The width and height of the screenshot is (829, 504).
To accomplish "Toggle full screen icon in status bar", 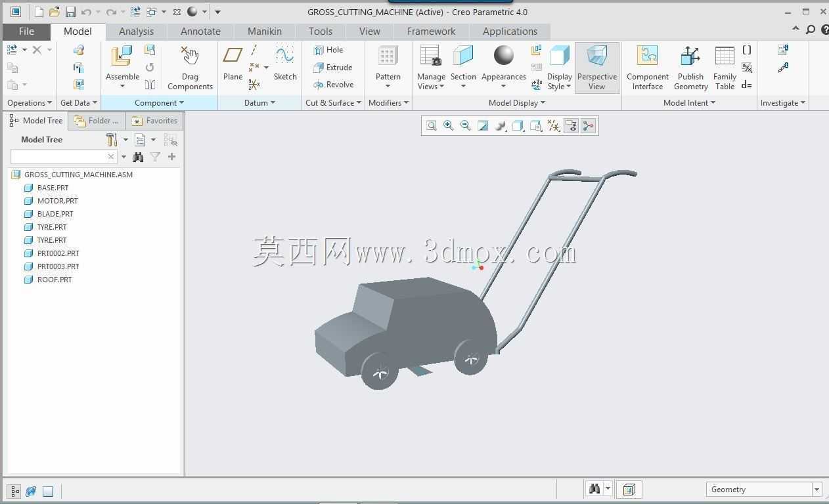I will tap(48, 491).
